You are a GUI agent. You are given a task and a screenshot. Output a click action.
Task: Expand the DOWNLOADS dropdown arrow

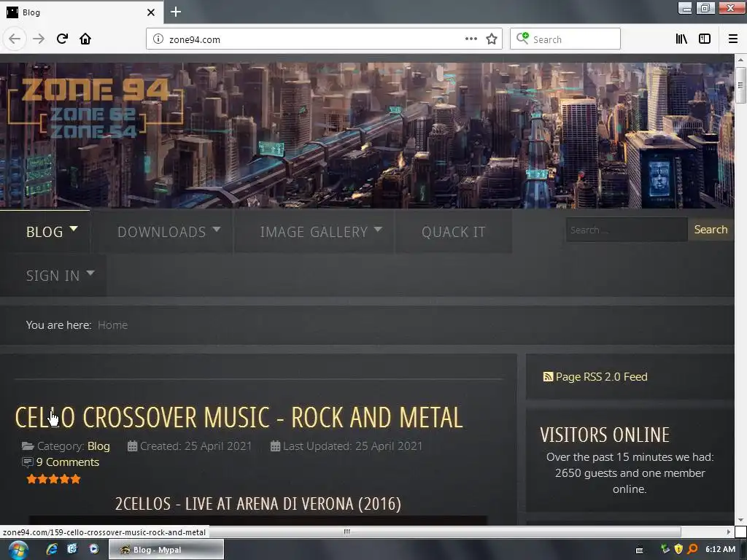(216, 229)
